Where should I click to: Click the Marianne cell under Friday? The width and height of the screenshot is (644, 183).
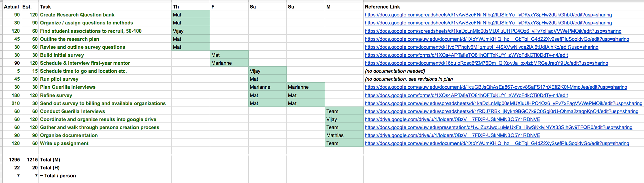pos(229,63)
